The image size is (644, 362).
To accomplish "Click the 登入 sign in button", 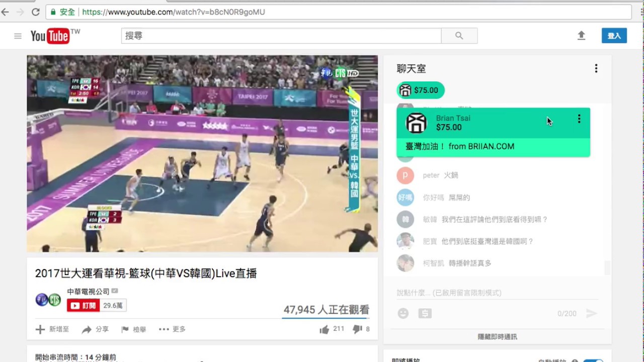I will tap(614, 36).
